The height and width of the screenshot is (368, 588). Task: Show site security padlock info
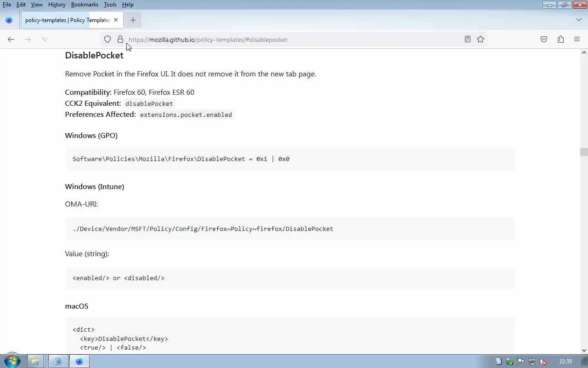(120, 40)
